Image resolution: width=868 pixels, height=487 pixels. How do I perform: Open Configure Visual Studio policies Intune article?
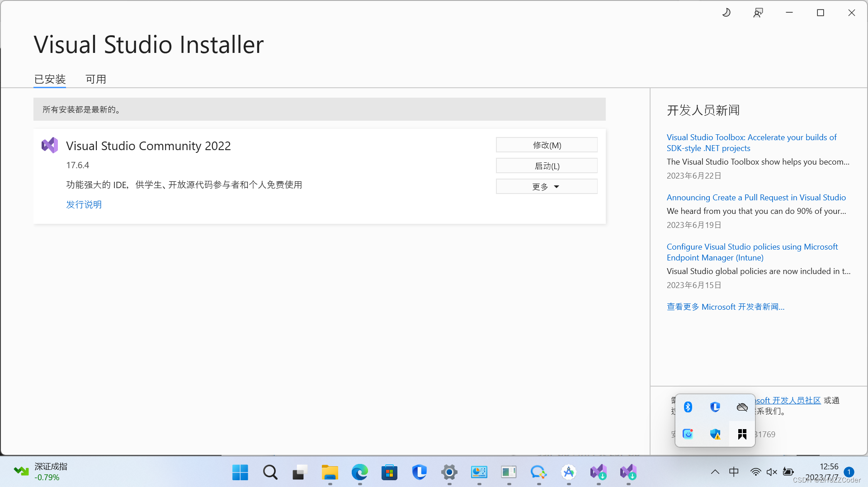click(x=752, y=252)
